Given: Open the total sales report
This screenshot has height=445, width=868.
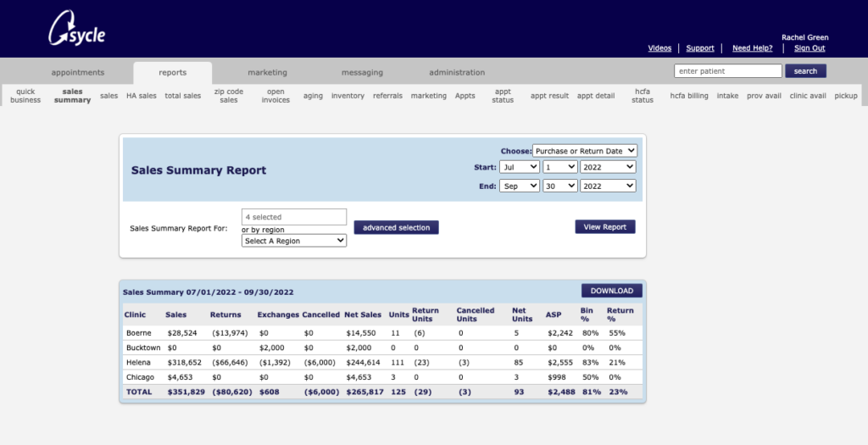Looking at the screenshot, I should tap(183, 96).
